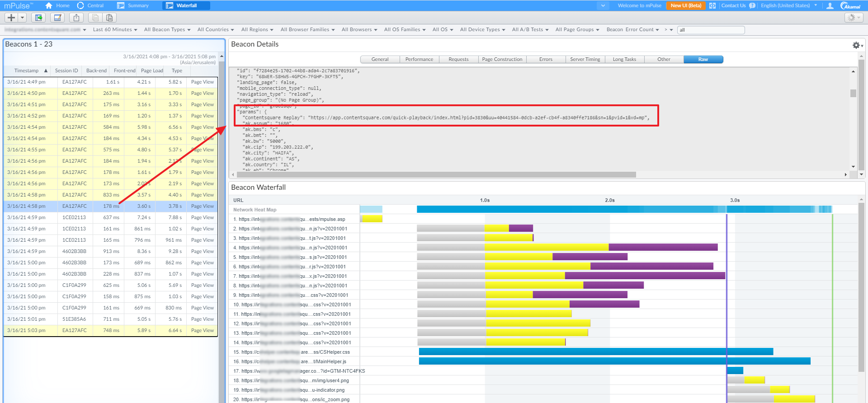Click the paste clipboard icon in toolbar

[109, 18]
